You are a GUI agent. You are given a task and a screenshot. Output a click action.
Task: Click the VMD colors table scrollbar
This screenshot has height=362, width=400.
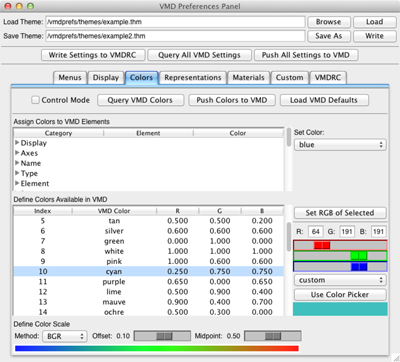(289, 237)
